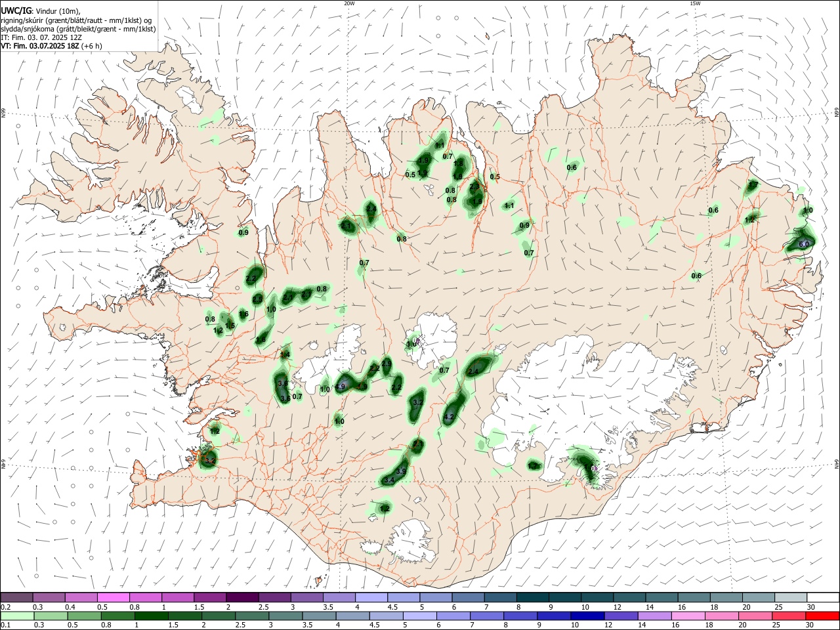Image resolution: width=840 pixels, height=630 pixels.
Task: Select the 0.1 label in the rain legend
Action: click(6, 625)
